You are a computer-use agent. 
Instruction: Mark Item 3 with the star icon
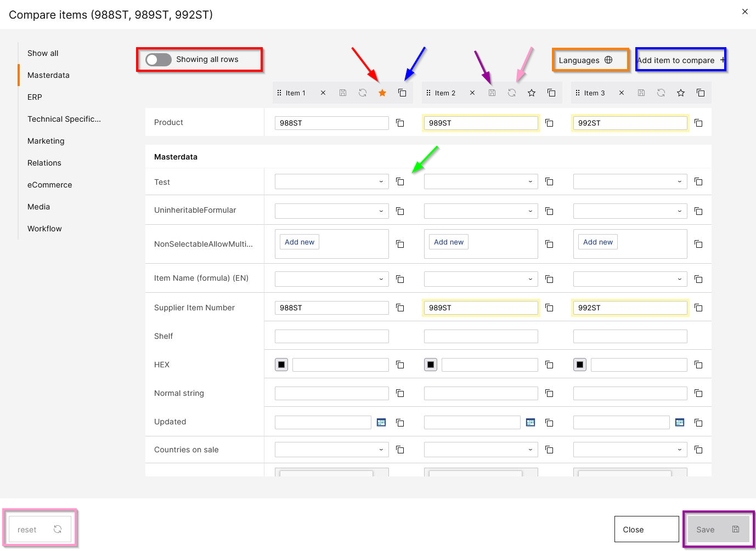(x=681, y=93)
